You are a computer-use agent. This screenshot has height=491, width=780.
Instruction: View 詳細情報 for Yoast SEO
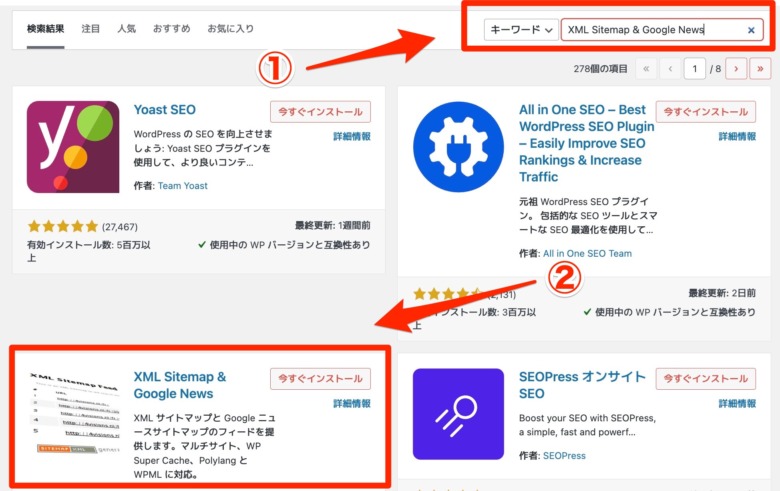tap(352, 136)
